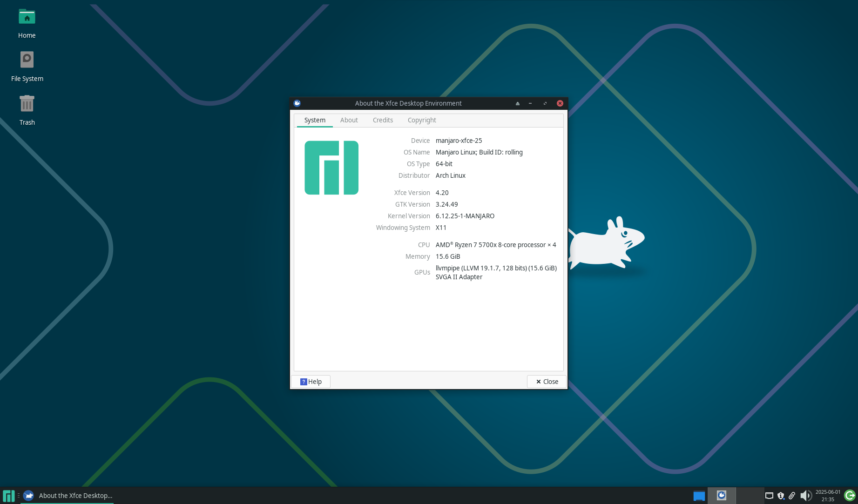Open the File System desktop icon
This screenshot has height=504, width=858.
[x=27, y=60]
